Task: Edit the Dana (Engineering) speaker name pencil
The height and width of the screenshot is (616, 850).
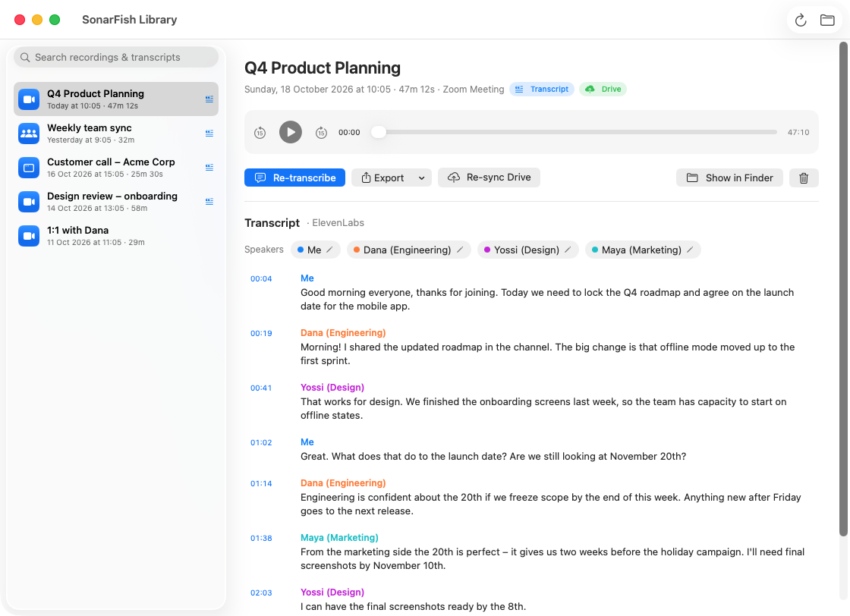Action: click(460, 250)
